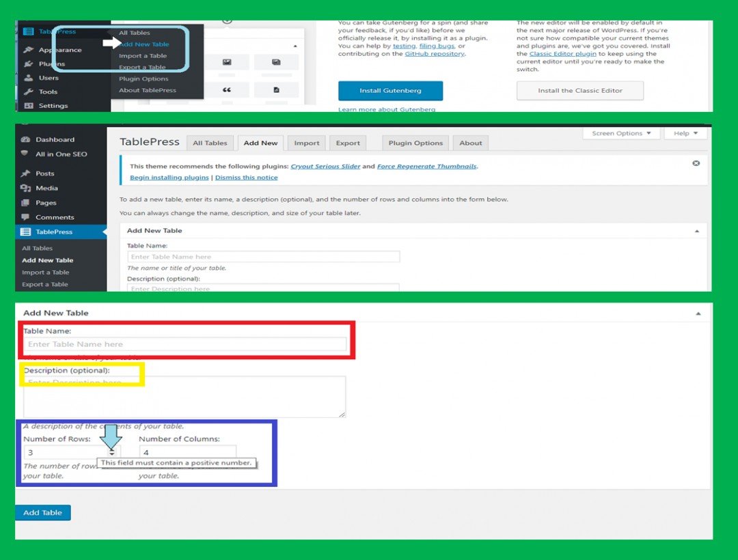This screenshot has height=560, width=738.
Task: Choose the file/audio block icon
Action: (276, 90)
